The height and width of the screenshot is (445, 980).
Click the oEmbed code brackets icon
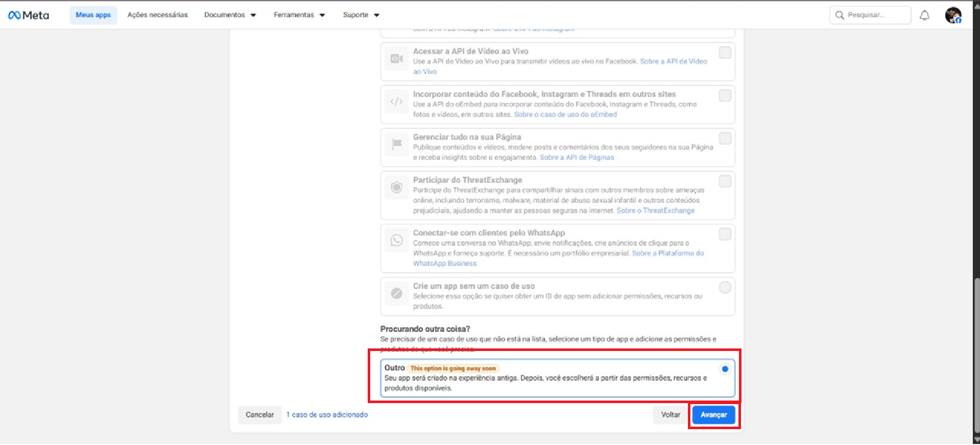[x=396, y=102]
